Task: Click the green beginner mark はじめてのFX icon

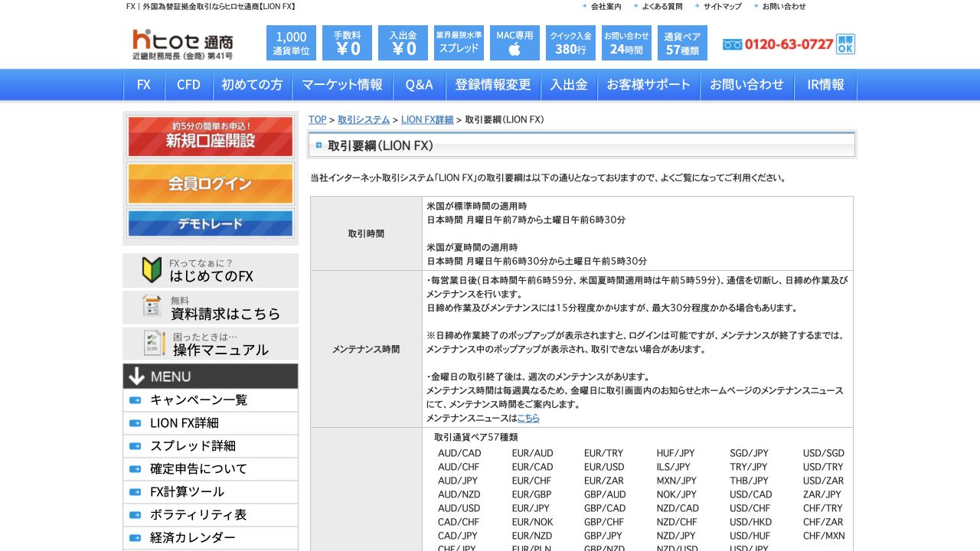Action: 152,270
